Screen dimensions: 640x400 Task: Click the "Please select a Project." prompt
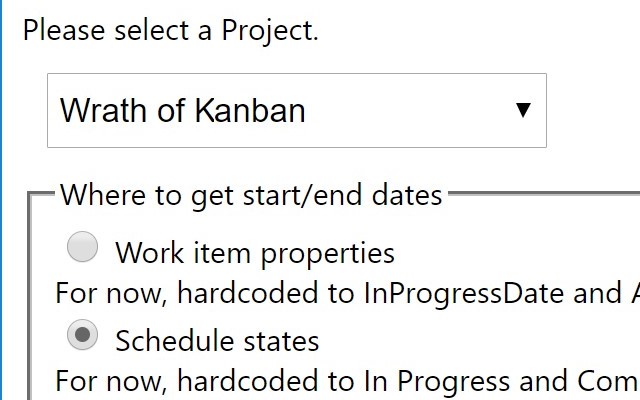170,30
